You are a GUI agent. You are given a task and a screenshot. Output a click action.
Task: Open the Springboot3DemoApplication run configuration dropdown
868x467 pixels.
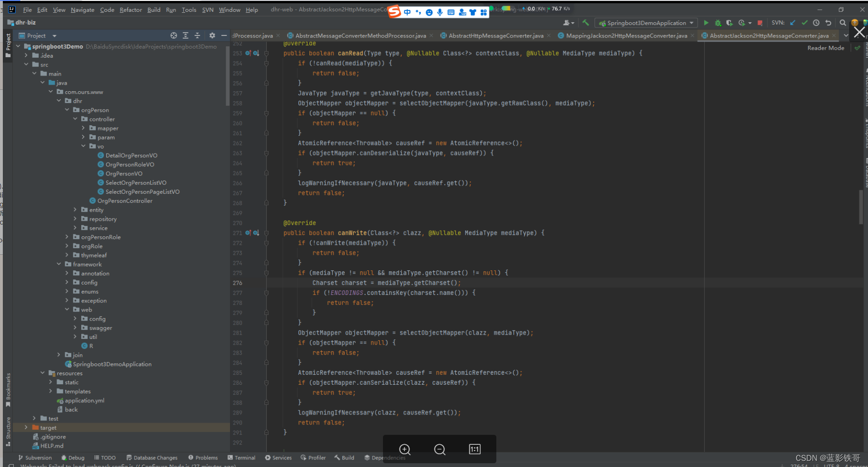click(x=646, y=23)
